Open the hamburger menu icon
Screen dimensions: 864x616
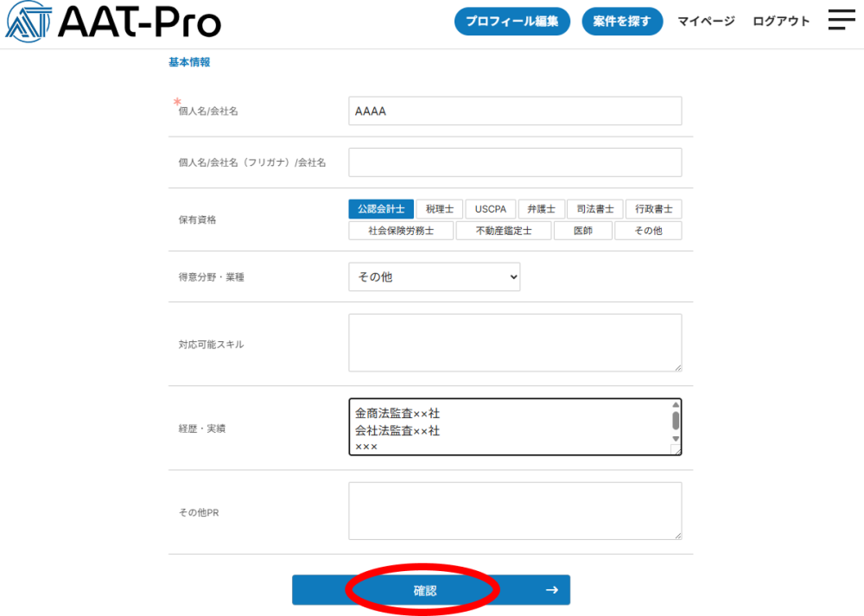841,21
